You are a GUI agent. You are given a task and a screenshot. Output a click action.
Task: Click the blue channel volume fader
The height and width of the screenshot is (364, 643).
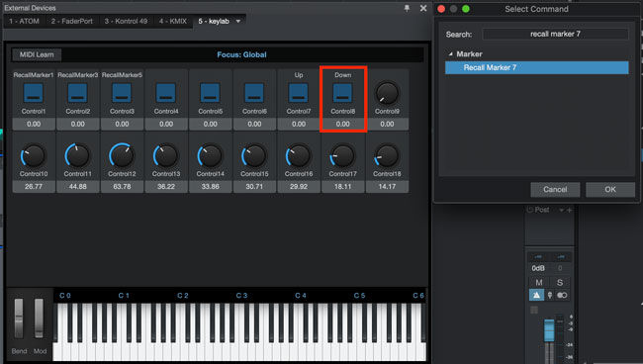(x=549, y=330)
